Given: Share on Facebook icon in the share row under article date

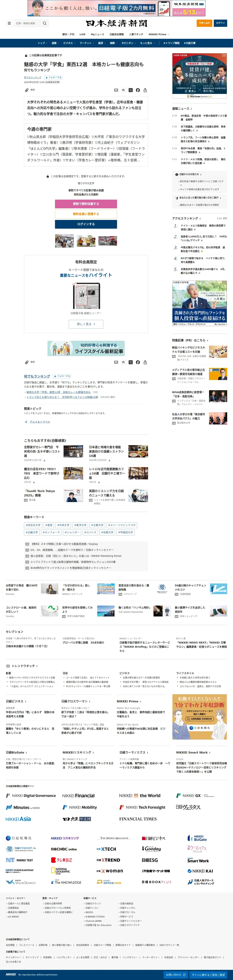Looking at the screenshot, I should 138,90.
